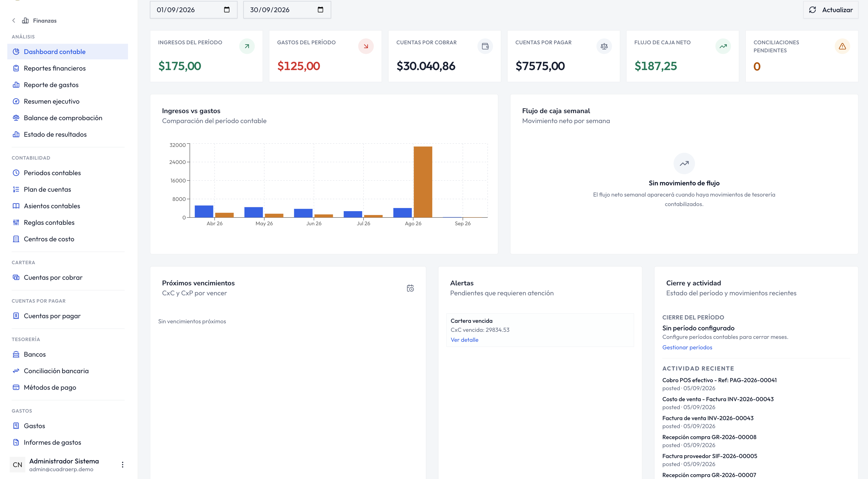This screenshot has height=479, width=868.
Task: Open the calendar picker on the 01/09/2026 date field
Action: [x=227, y=10]
